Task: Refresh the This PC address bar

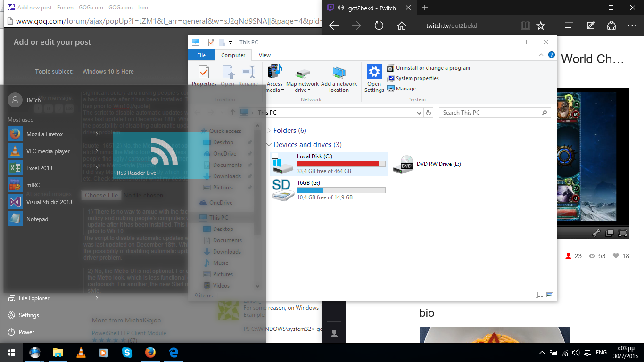Action: [429, 113]
